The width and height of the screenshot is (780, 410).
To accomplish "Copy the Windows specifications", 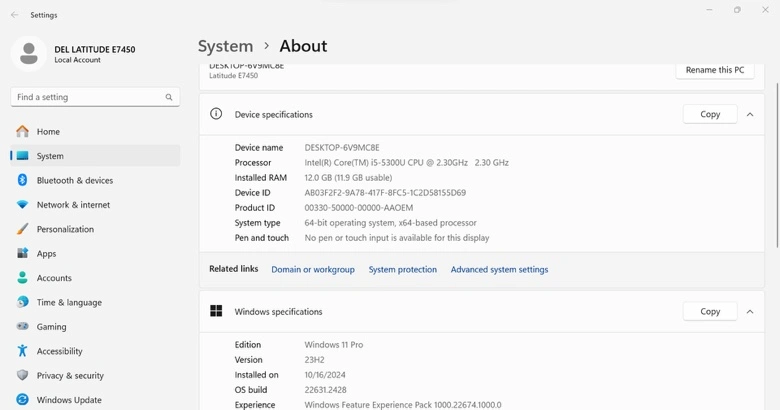I will [x=710, y=311].
